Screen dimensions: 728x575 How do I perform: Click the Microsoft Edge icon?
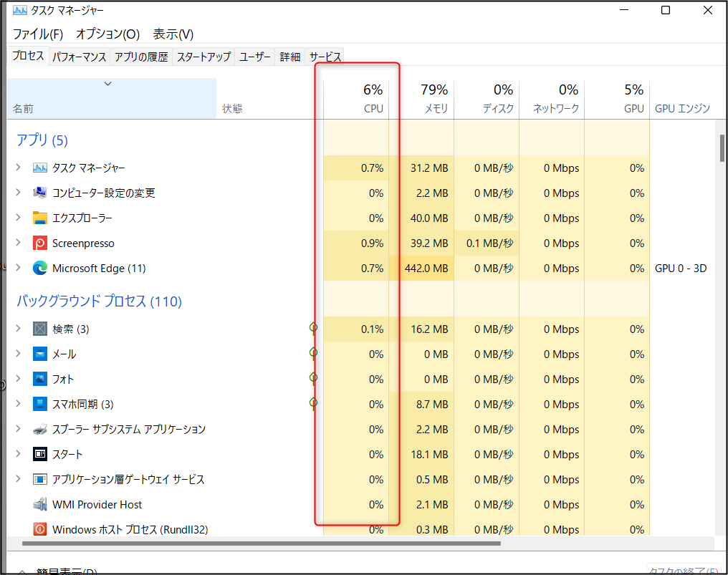point(40,269)
